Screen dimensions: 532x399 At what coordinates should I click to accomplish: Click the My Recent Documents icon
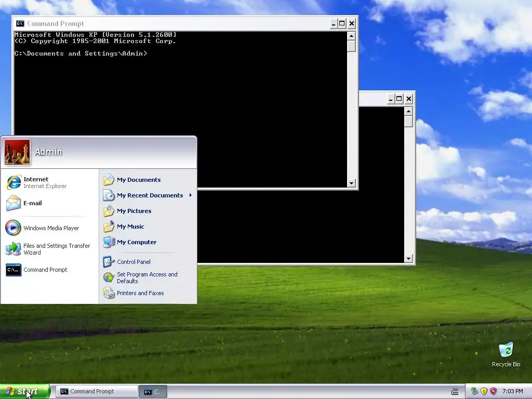[x=109, y=195]
